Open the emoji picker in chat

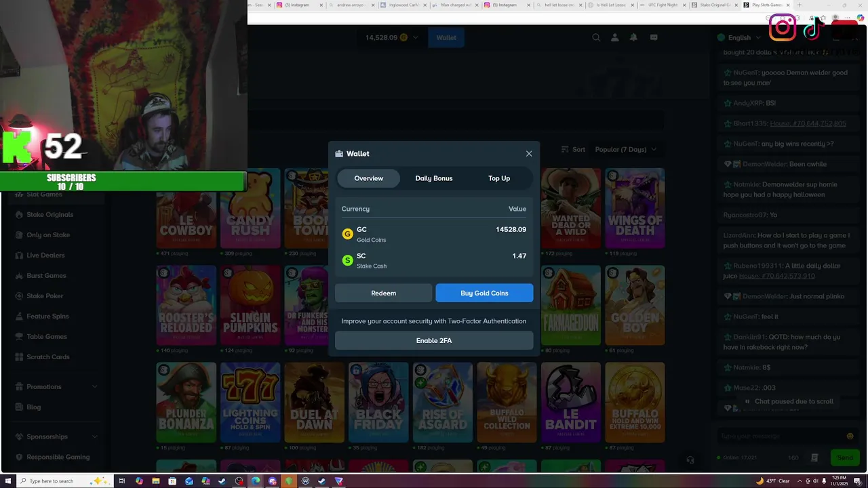coord(850,436)
